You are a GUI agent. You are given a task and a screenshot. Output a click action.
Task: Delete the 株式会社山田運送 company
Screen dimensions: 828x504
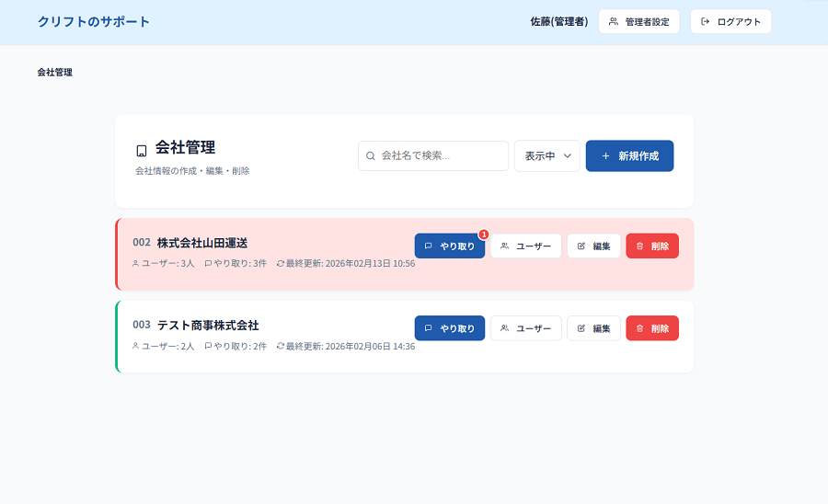pos(652,246)
